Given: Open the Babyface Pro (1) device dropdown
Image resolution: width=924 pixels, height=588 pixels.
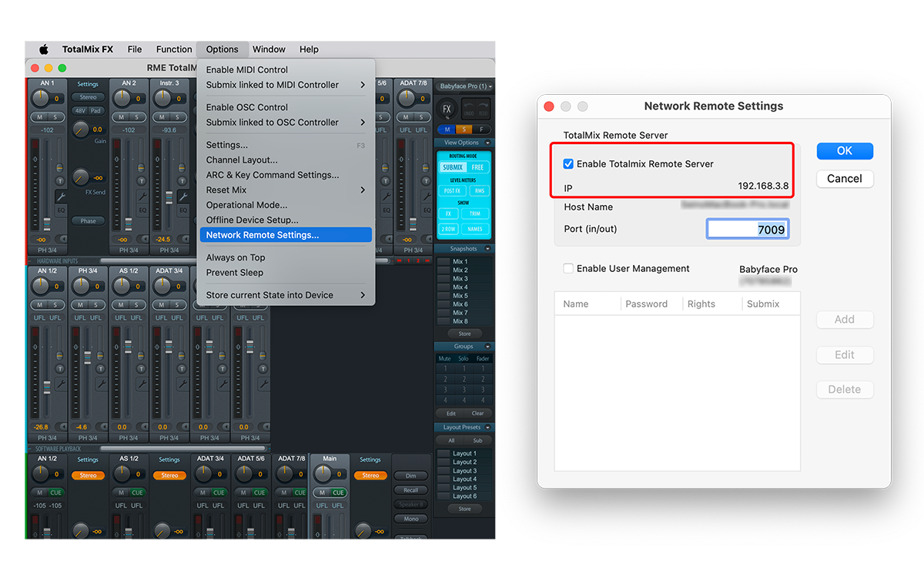Looking at the screenshot, I should coord(465,86).
